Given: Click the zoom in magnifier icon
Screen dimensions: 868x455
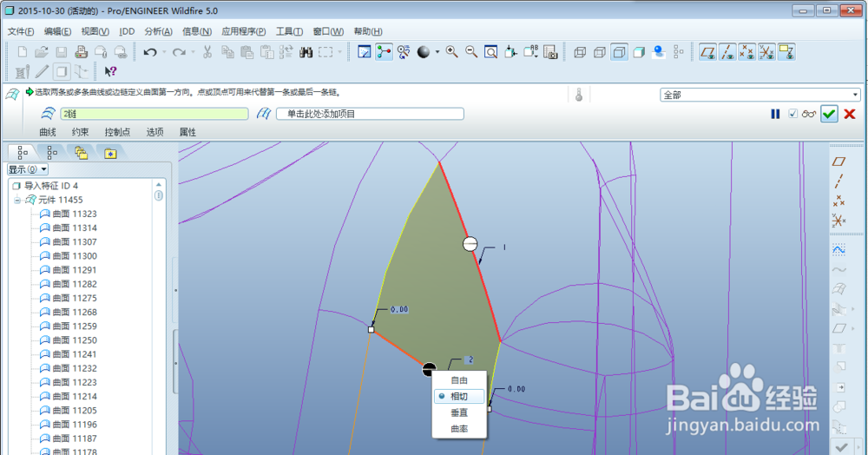Looking at the screenshot, I should coord(452,52).
